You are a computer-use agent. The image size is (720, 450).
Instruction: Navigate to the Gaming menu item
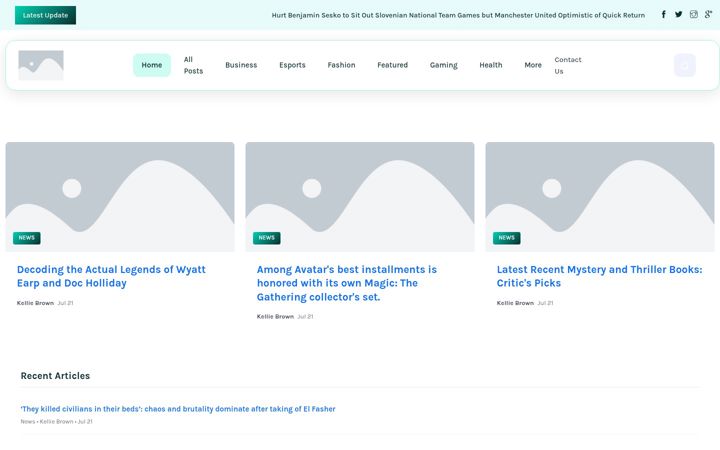(444, 65)
